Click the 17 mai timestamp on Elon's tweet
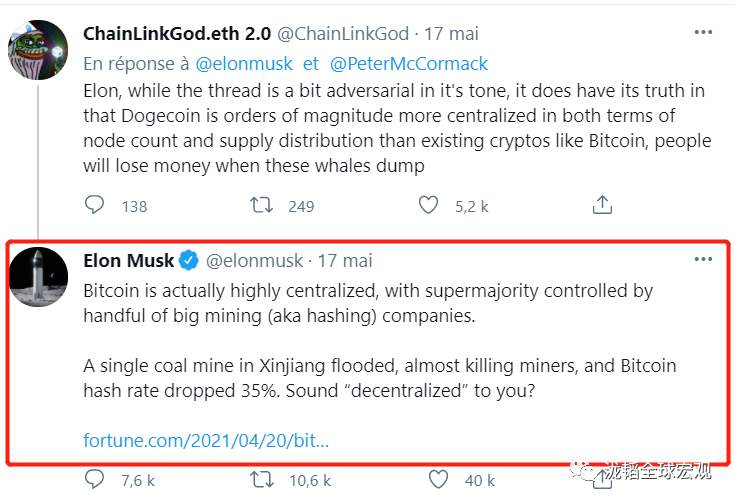 click(345, 261)
